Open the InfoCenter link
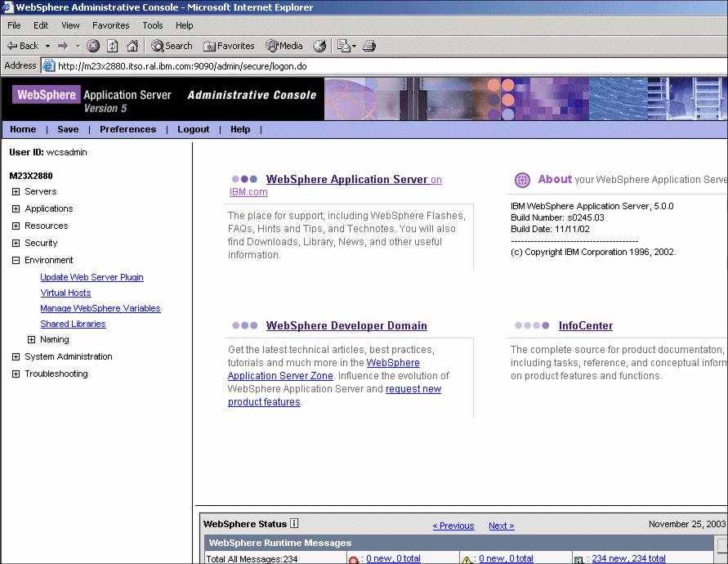728x564 pixels. [586, 325]
